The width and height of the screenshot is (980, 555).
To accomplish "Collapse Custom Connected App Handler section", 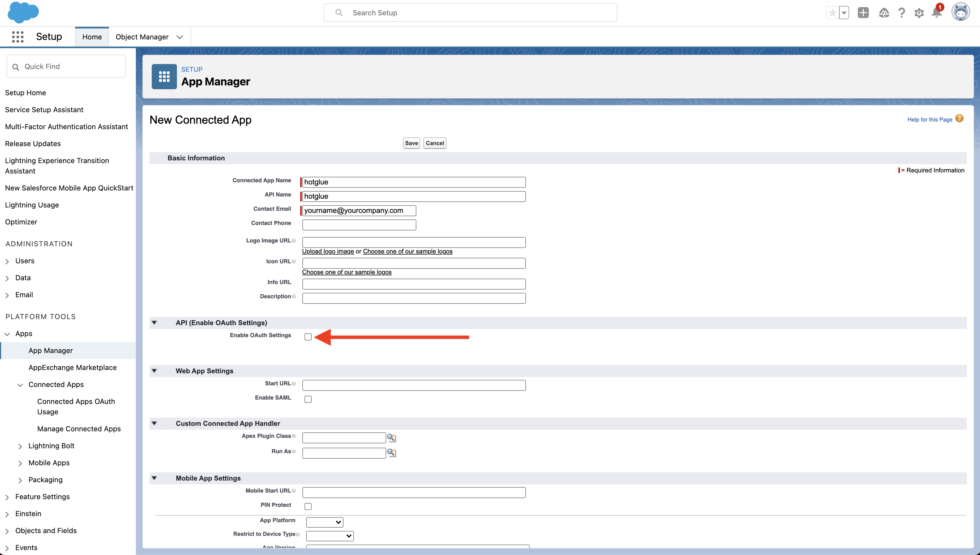I will pyautogui.click(x=154, y=423).
